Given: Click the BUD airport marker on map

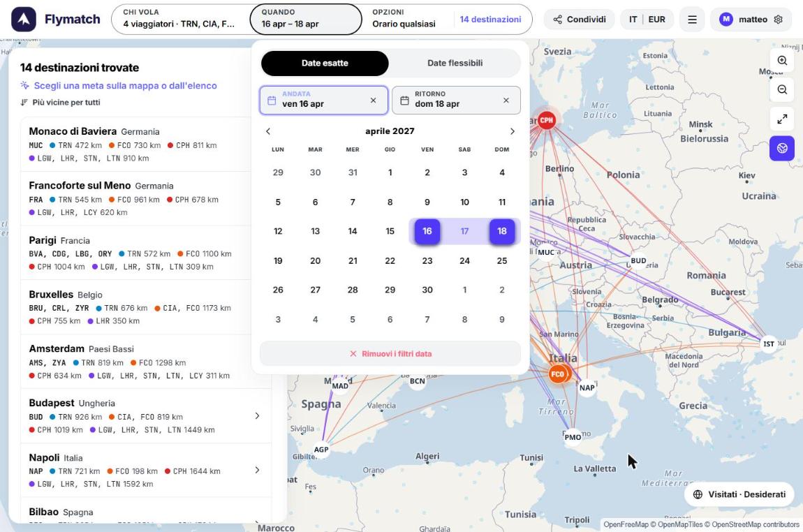Looking at the screenshot, I should [x=638, y=260].
